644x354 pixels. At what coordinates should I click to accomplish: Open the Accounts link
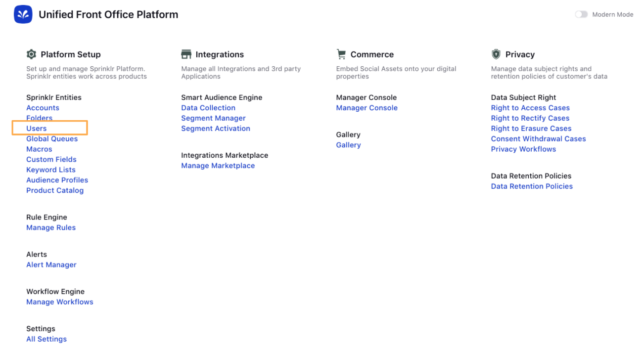tap(43, 108)
